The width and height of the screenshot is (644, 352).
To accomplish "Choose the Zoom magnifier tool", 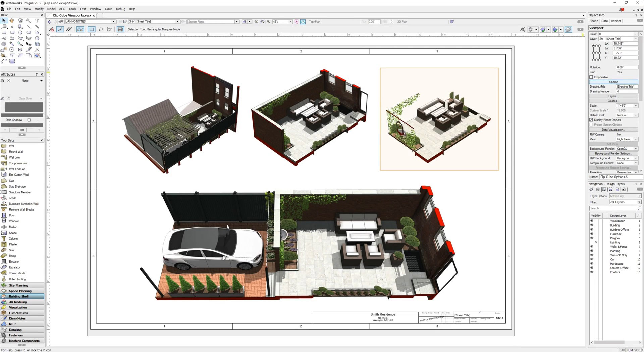I will pos(29,21).
